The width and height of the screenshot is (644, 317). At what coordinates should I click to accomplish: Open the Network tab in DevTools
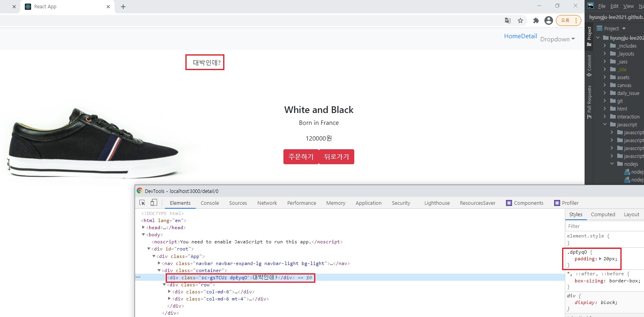click(267, 203)
